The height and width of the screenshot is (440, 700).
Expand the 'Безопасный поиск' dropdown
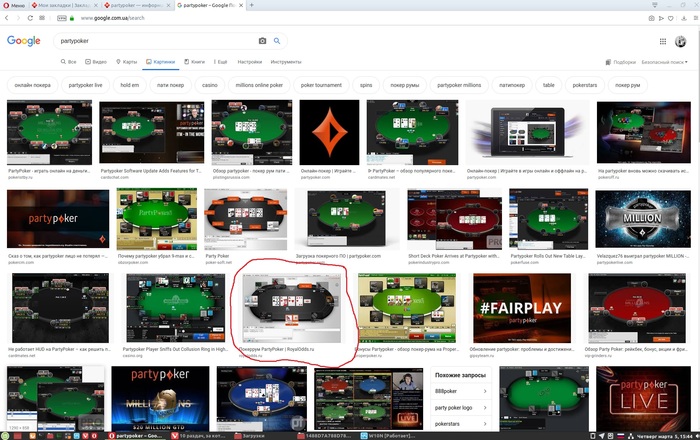coord(664,62)
